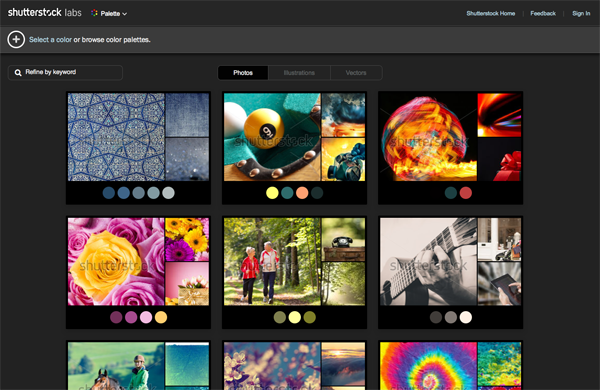
Task: Open the vintage black telephone thumbnail
Action: 343,240
